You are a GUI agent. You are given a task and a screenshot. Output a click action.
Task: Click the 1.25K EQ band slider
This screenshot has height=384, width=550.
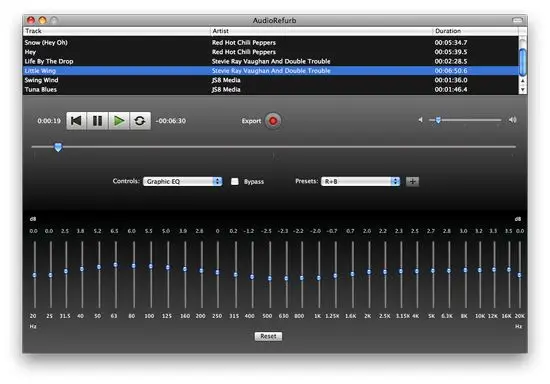point(335,275)
